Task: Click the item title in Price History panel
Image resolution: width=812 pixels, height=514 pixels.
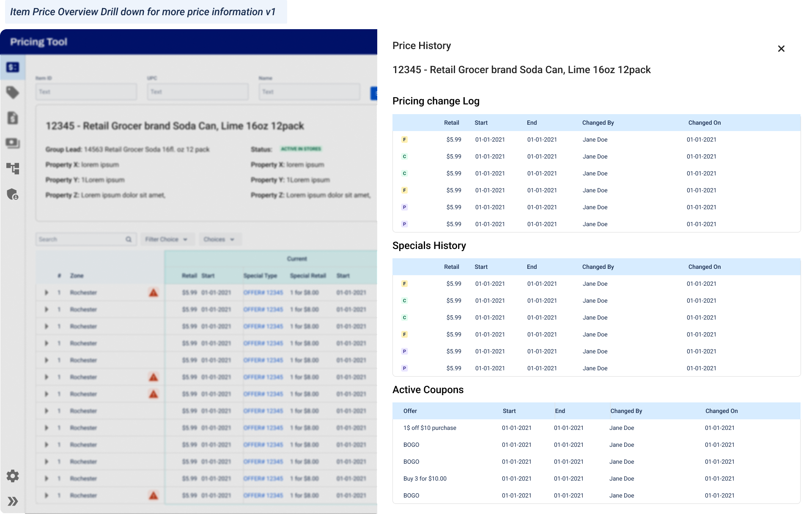Action: [521, 70]
